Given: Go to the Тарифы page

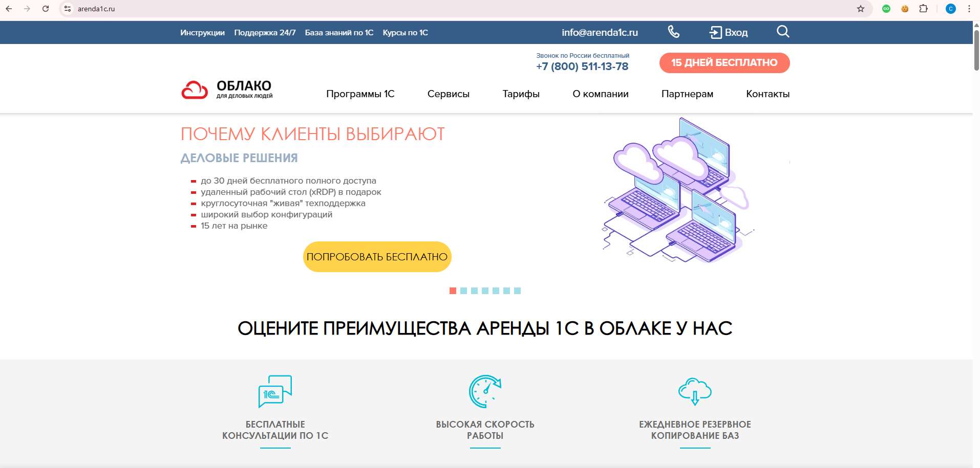Looking at the screenshot, I should pyautogui.click(x=521, y=94).
